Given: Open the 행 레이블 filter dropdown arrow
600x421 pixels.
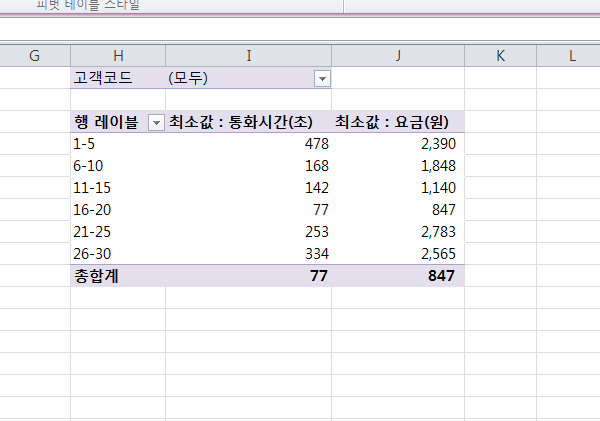Looking at the screenshot, I should [156, 122].
